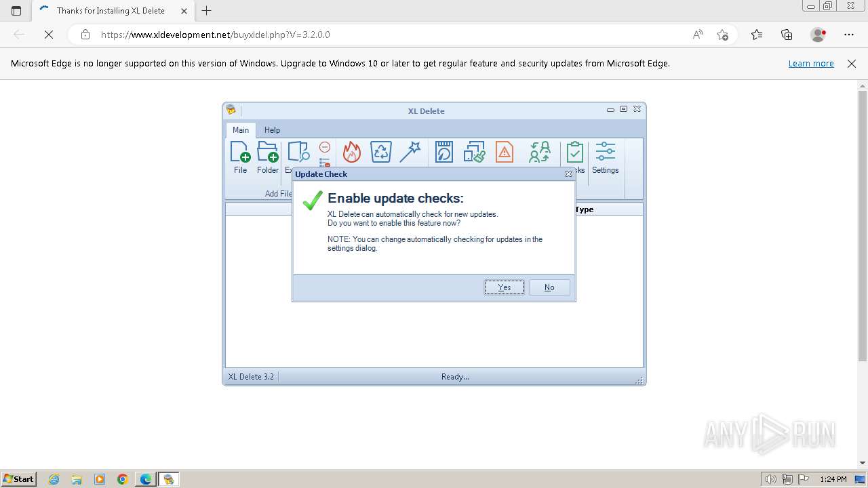Switch to the Main ribbon tab
This screenshot has height=488, width=868.
click(x=241, y=130)
